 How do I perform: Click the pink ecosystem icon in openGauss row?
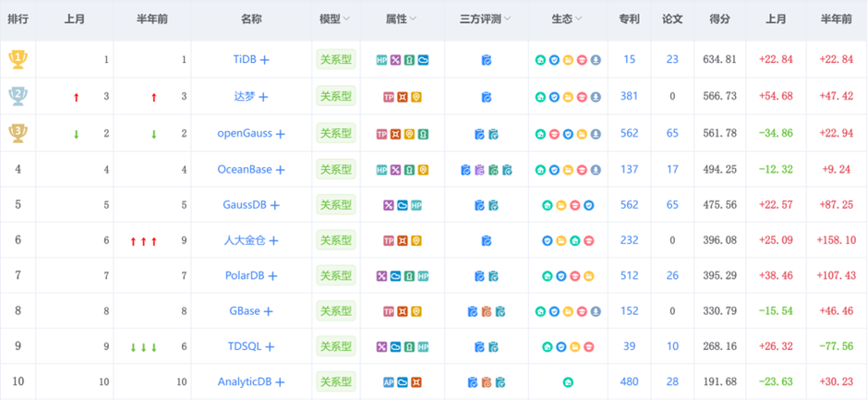[554, 134]
